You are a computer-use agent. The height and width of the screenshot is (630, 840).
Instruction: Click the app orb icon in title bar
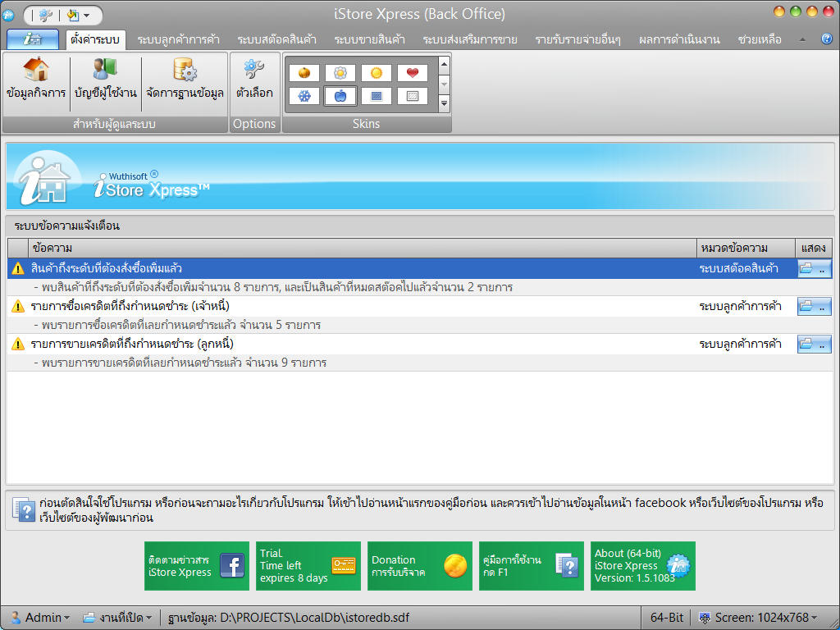(x=8, y=15)
